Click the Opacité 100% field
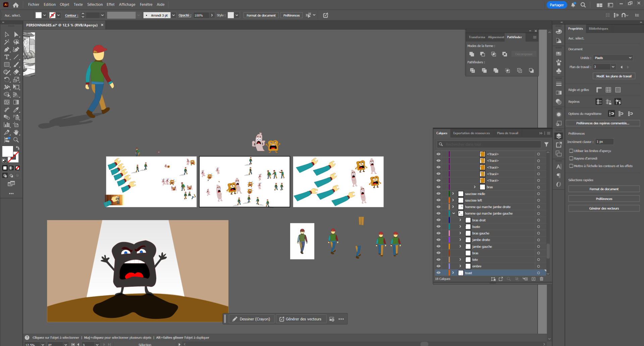Viewport: 644px width, 346px height. (x=201, y=15)
